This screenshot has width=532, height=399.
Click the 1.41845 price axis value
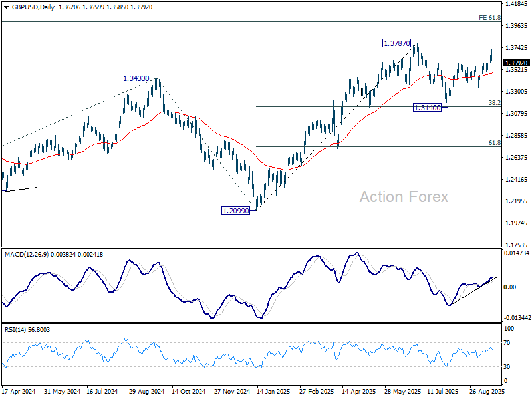pos(517,4)
